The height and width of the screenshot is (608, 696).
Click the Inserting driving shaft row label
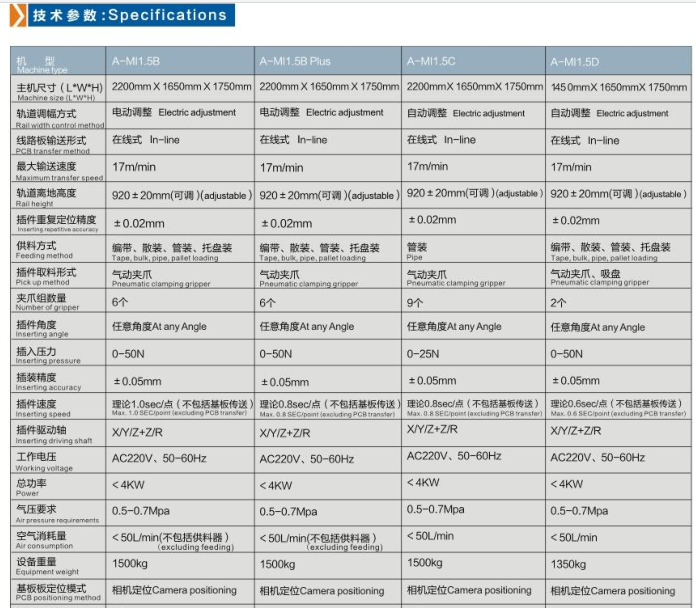pyautogui.click(x=58, y=433)
